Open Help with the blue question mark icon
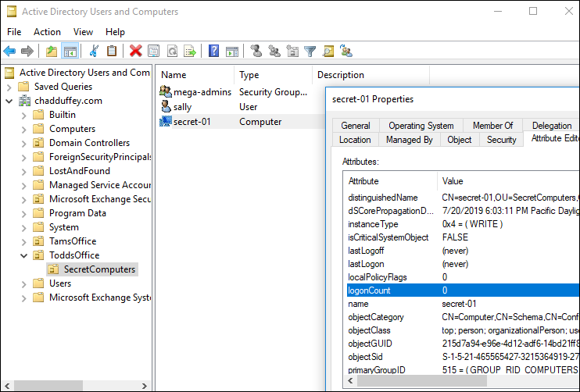Image resolution: width=580 pixels, height=392 pixels. (214, 51)
